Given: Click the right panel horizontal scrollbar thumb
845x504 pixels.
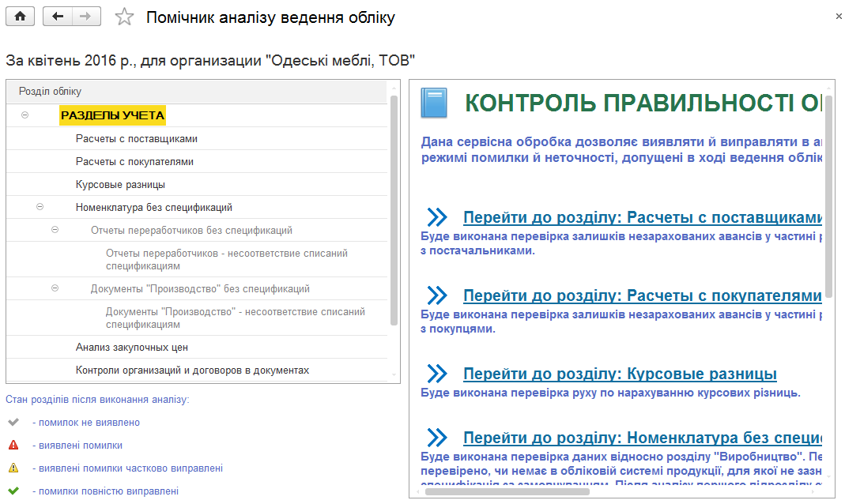Looking at the screenshot, I should [507, 491].
